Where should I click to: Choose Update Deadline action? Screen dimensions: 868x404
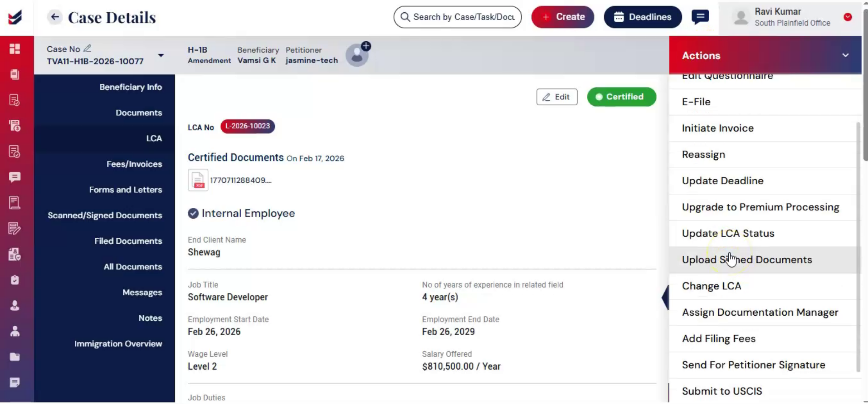[x=762, y=181]
